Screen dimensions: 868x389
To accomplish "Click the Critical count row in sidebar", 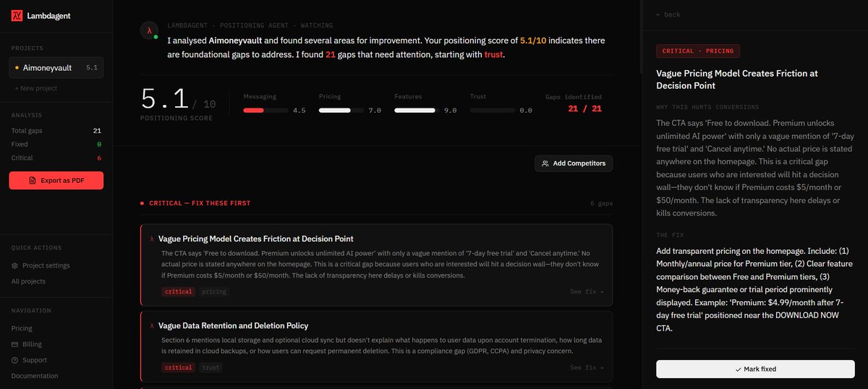I will 56,158.
